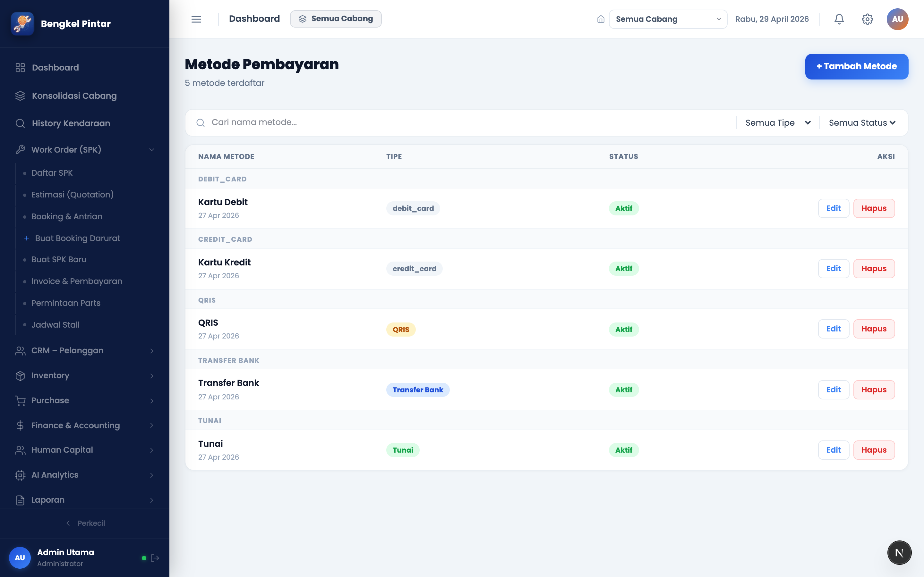
Task: Click the round N badge icon
Action: pyautogui.click(x=899, y=553)
